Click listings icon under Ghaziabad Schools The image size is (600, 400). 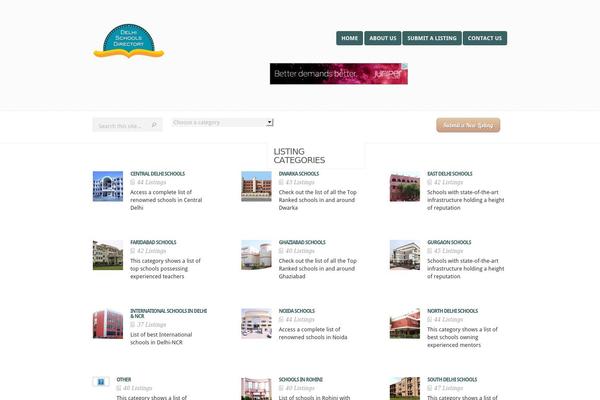coord(281,251)
